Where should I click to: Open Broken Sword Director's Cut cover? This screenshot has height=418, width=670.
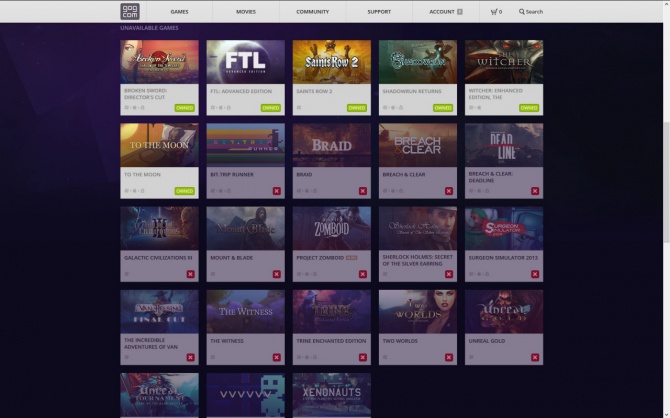point(159,62)
